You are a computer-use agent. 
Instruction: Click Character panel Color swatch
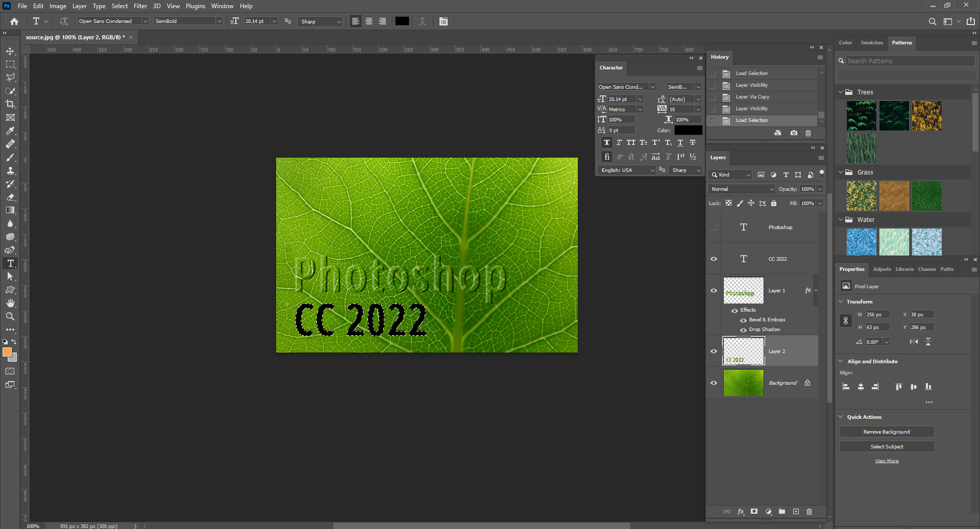(688, 131)
